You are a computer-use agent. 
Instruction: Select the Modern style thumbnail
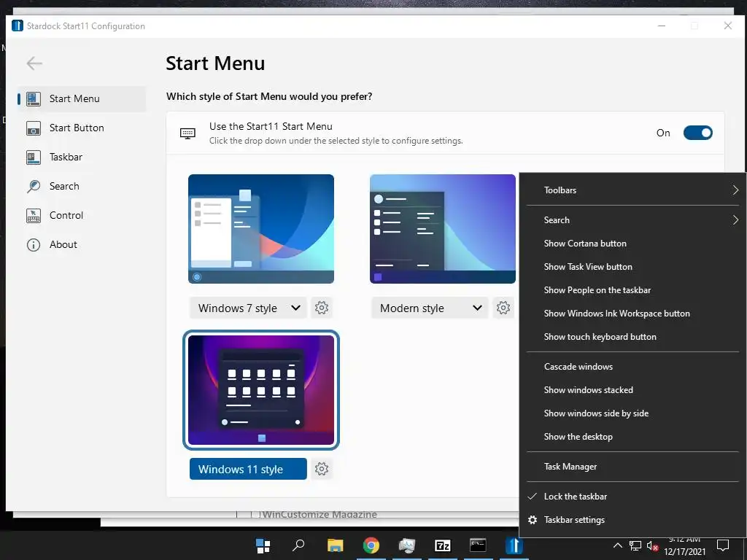click(443, 228)
